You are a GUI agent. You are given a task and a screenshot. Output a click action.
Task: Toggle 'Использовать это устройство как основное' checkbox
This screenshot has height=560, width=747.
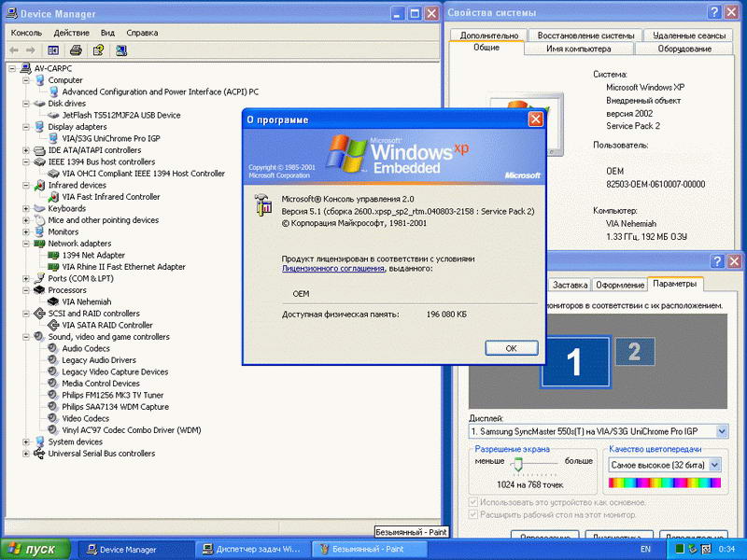coord(474,501)
